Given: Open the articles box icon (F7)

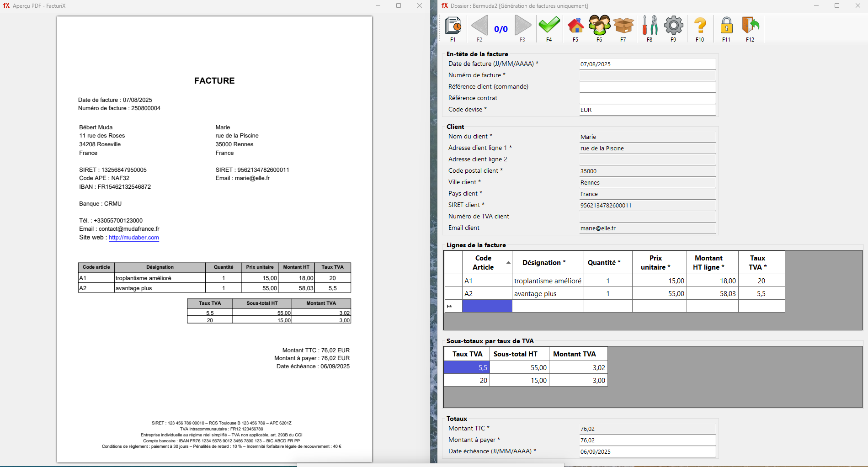Looking at the screenshot, I should pyautogui.click(x=623, y=26).
